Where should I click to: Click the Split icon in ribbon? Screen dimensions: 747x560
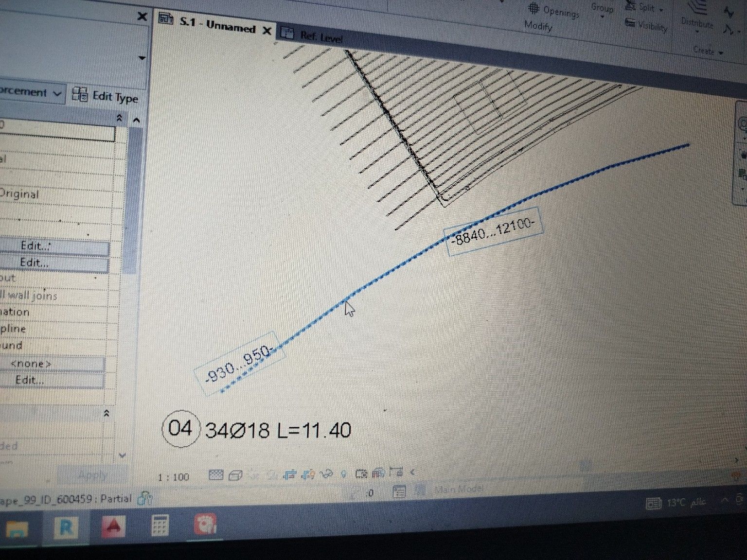[x=631, y=6]
